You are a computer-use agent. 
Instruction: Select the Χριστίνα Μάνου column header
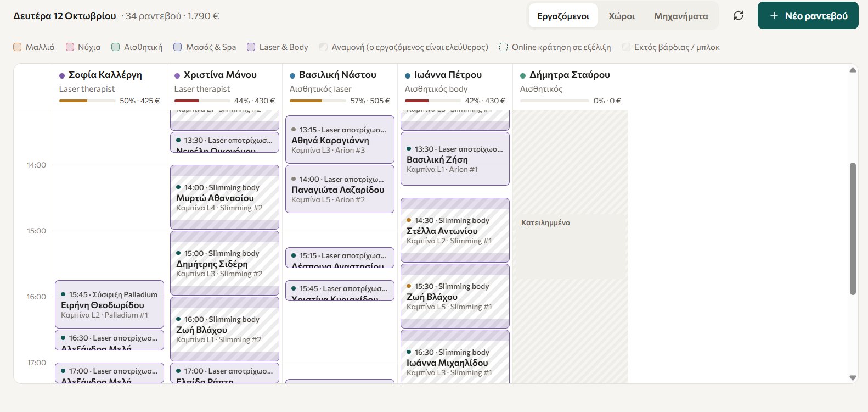point(225,87)
